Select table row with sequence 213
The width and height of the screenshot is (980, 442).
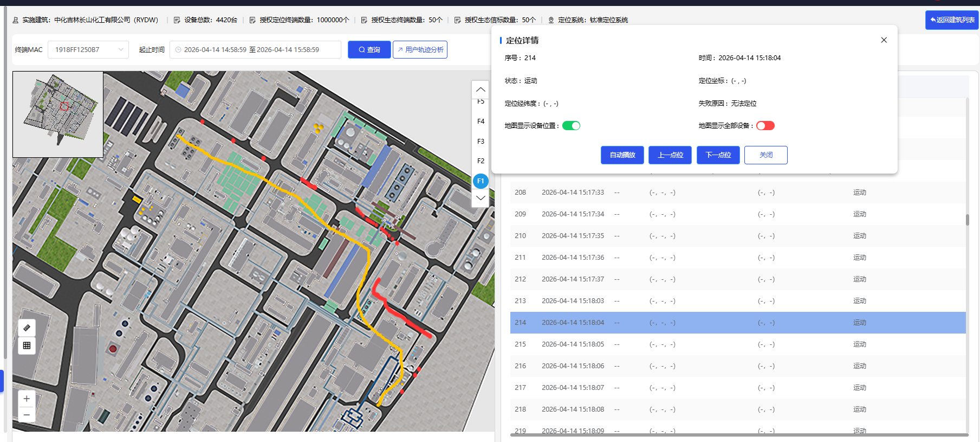coord(738,301)
